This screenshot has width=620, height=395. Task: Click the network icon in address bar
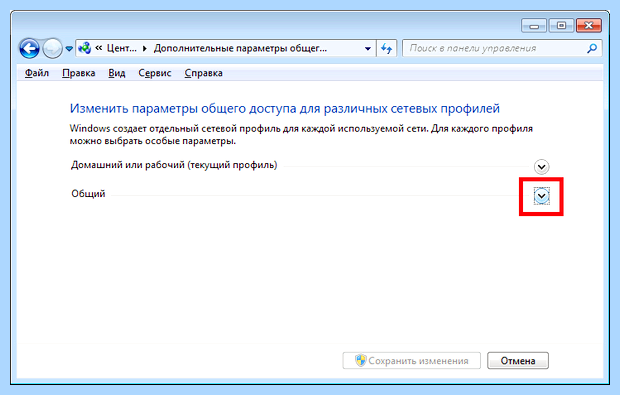tap(85, 48)
